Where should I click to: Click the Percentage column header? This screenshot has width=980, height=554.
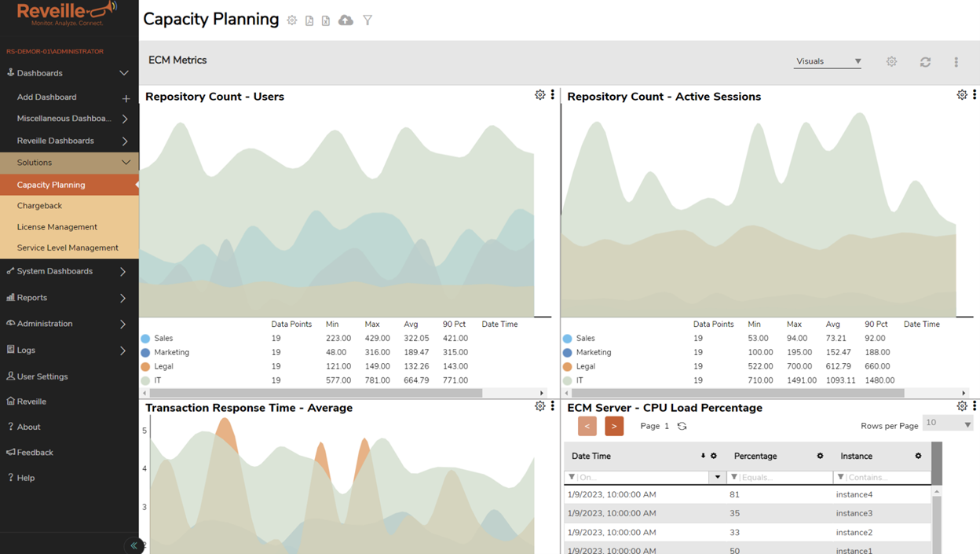tap(755, 456)
